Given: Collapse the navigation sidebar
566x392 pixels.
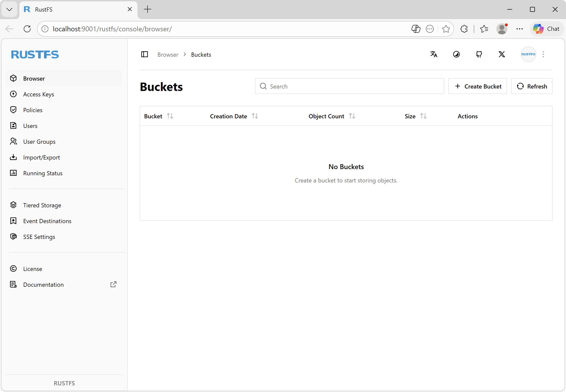Looking at the screenshot, I should tap(144, 54).
